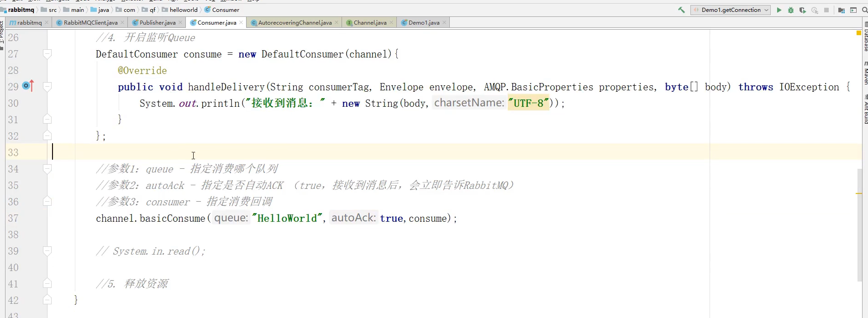
Task: Start debugging with the green bug icon
Action: [791, 10]
